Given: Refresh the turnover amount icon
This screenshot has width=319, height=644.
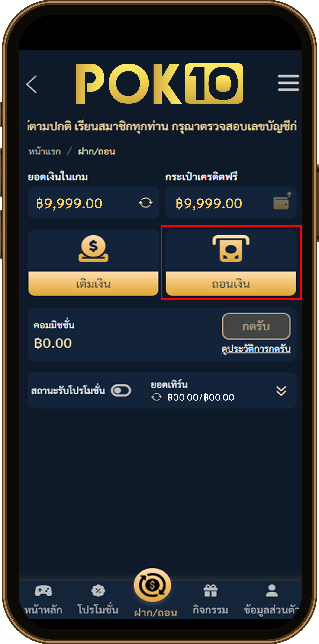Looking at the screenshot, I should (x=157, y=397).
